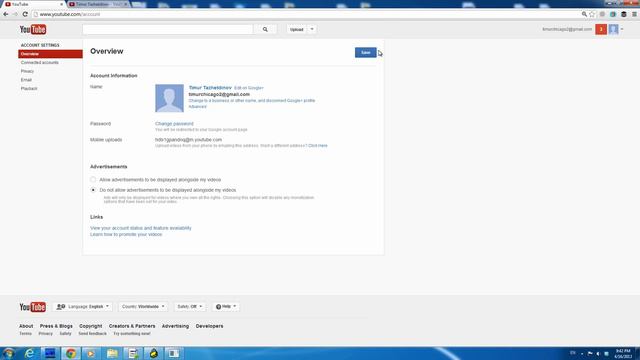
Task: Open the Language: English dropdown
Action: pos(83,307)
